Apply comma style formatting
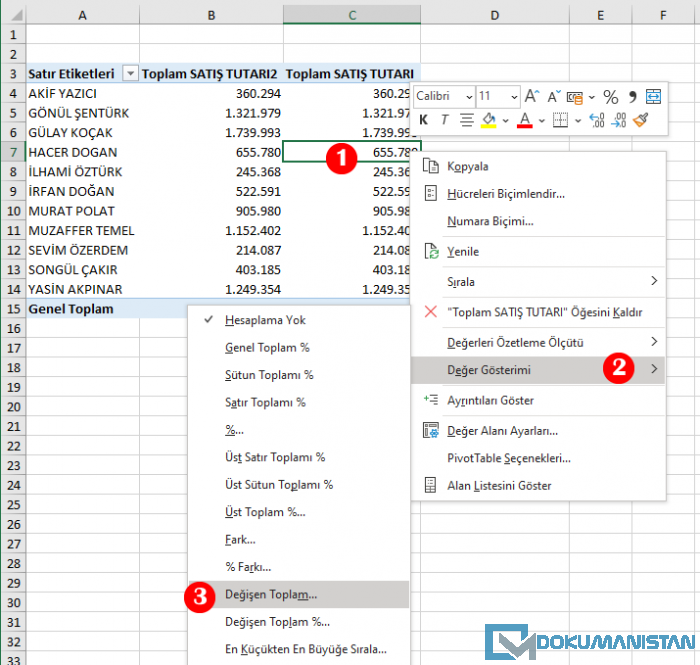The height and width of the screenshot is (665, 700). click(x=632, y=96)
